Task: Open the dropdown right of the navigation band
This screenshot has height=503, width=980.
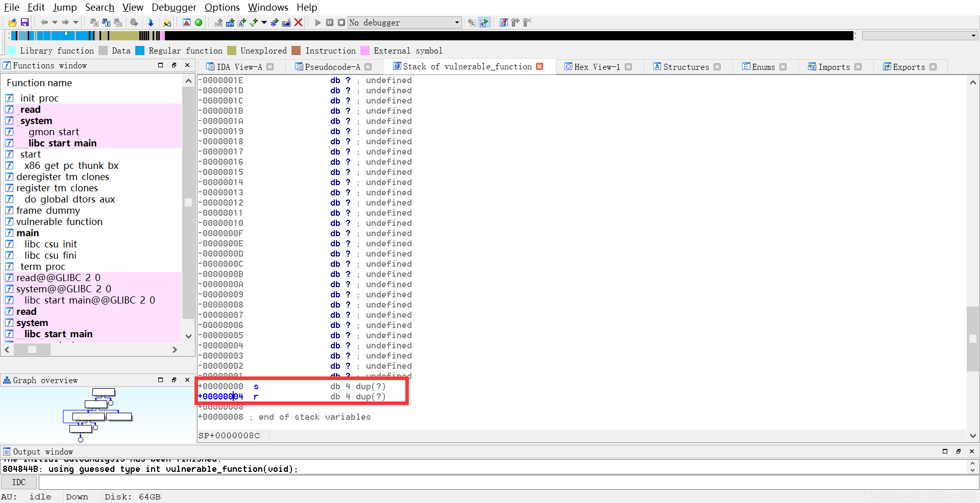Action: [x=974, y=36]
